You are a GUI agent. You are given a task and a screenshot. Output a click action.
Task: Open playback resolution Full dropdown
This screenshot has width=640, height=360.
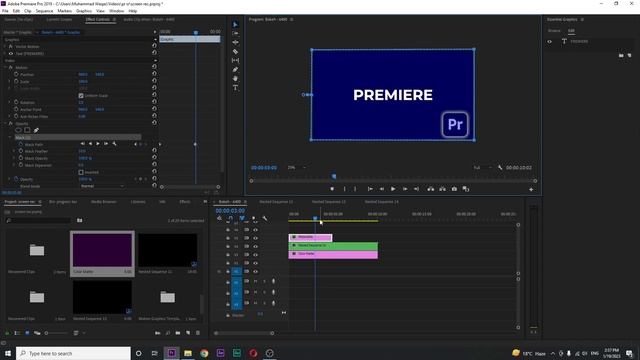click(x=482, y=167)
